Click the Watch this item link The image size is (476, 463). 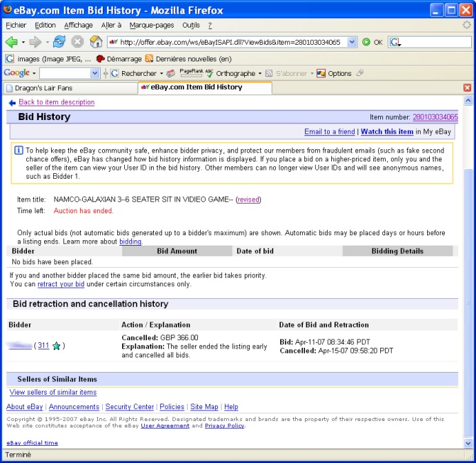[x=387, y=132]
